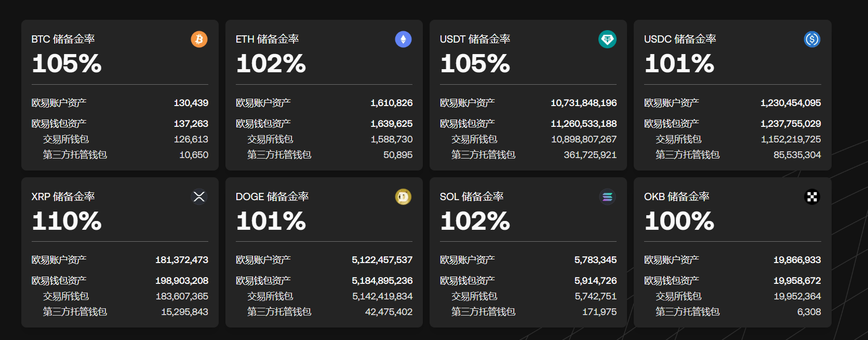Click SOL reserve ratio 102%
The width and height of the screenshot is (868, 340).
tap(475, 221)
